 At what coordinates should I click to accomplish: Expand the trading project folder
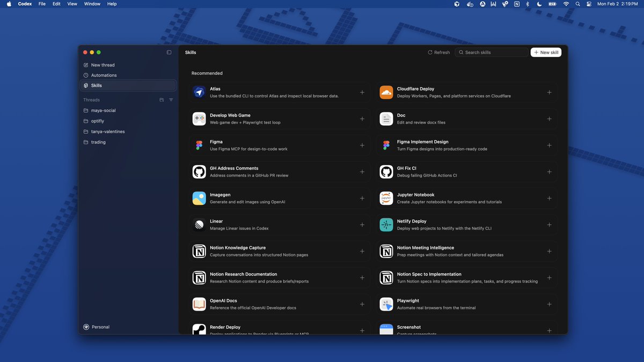click(128, 142)
